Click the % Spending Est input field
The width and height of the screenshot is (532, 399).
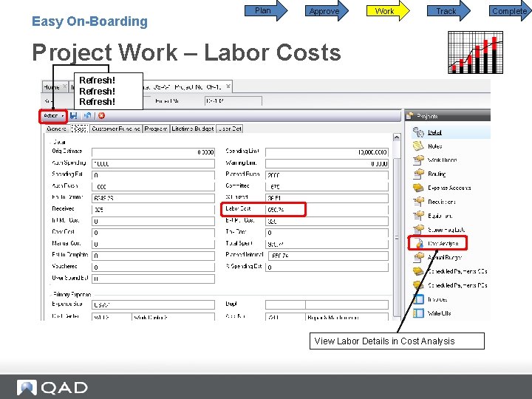pyautogui.click(x=327, y=267)
